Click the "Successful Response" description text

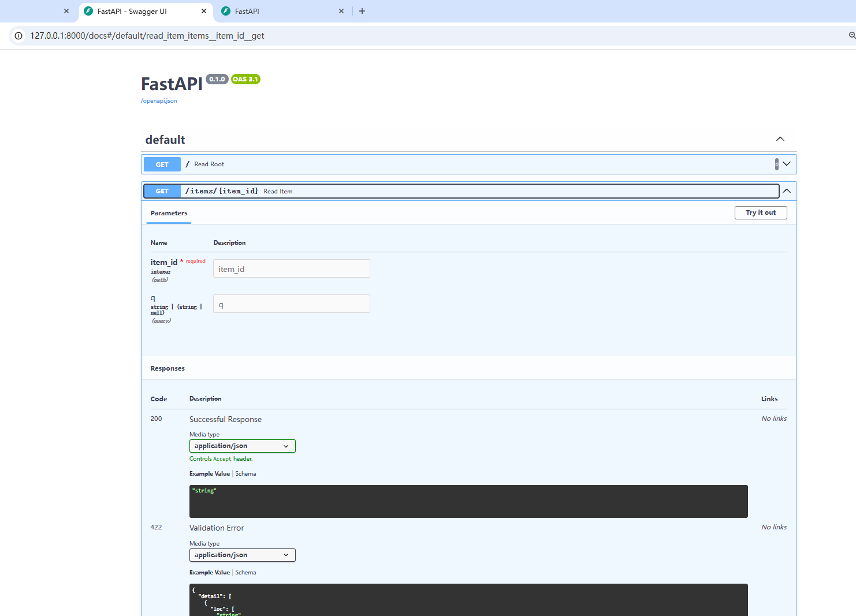click(225, 420)
